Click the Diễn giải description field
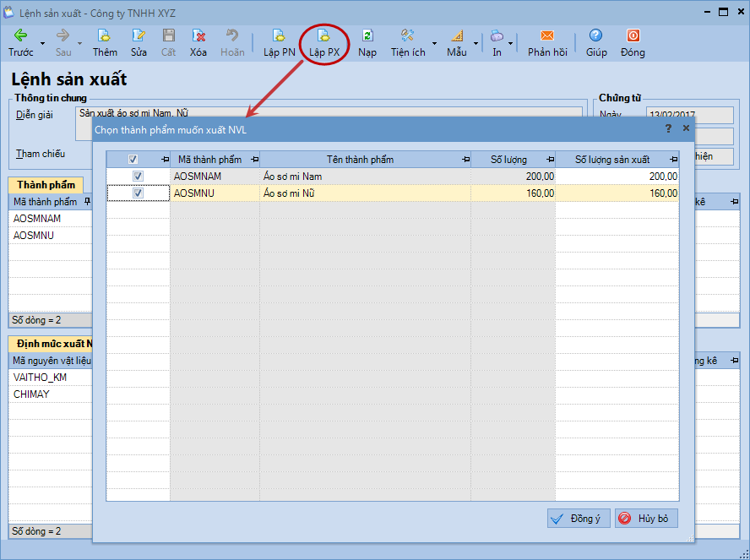This screenshot has height=560, width=750. pyautogui.click(x=329, y=111)
